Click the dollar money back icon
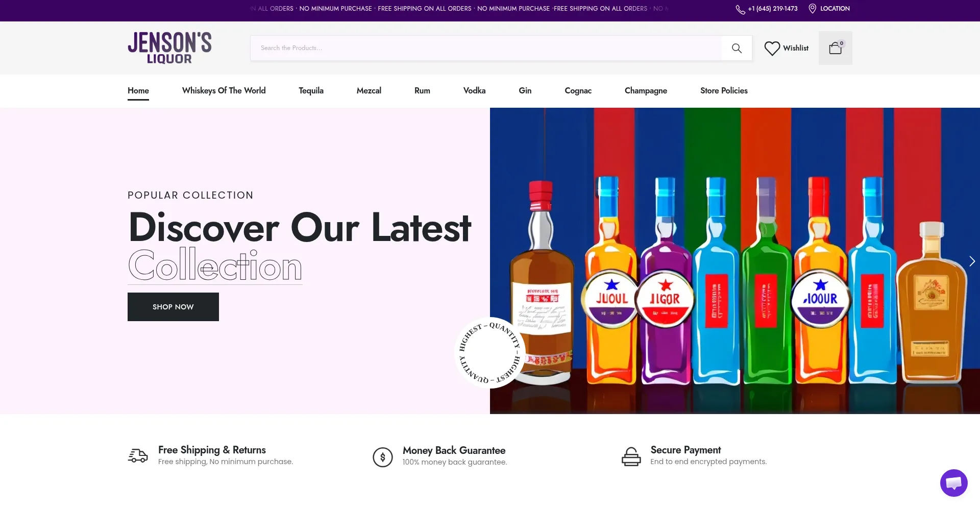This screenshot has width=980, height=507. pyautogui.click(x=383, y=457)
